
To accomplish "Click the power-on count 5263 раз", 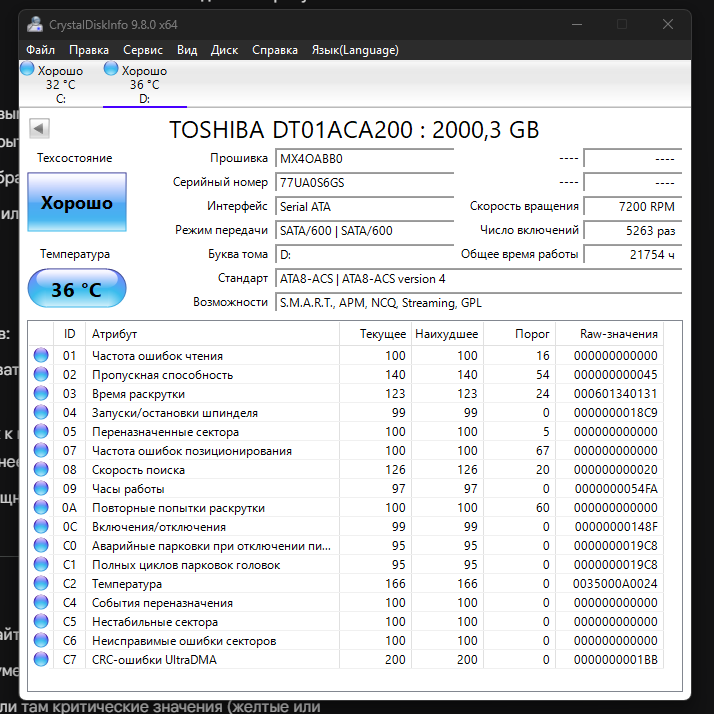I will (632, 230).
